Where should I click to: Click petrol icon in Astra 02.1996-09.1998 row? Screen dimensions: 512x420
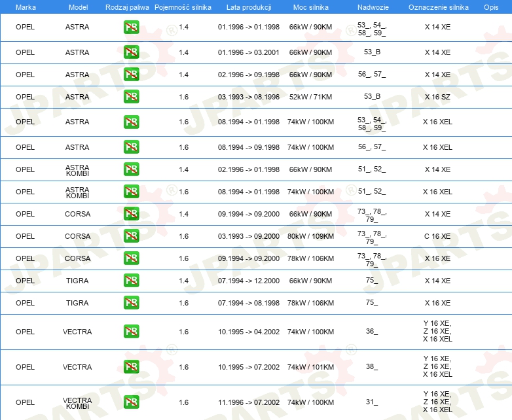tap(131, 75)
